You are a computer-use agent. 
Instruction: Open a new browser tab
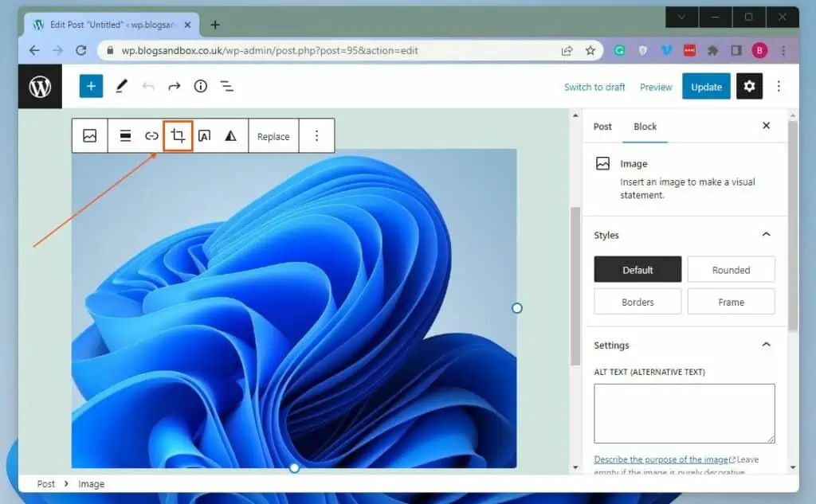[x=215, y=25]
